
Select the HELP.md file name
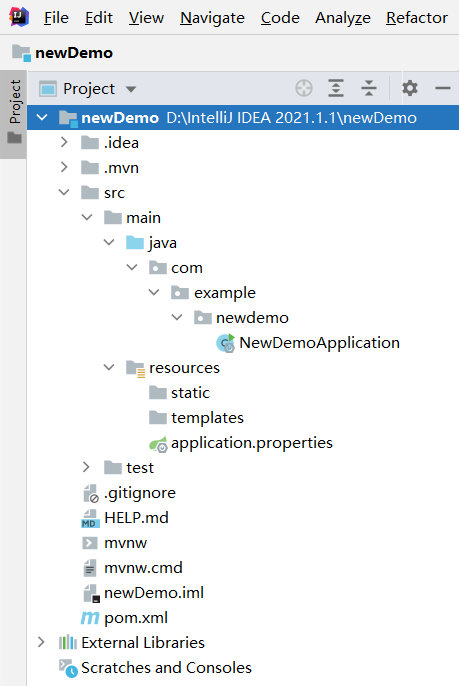click(x=136, y=518)
